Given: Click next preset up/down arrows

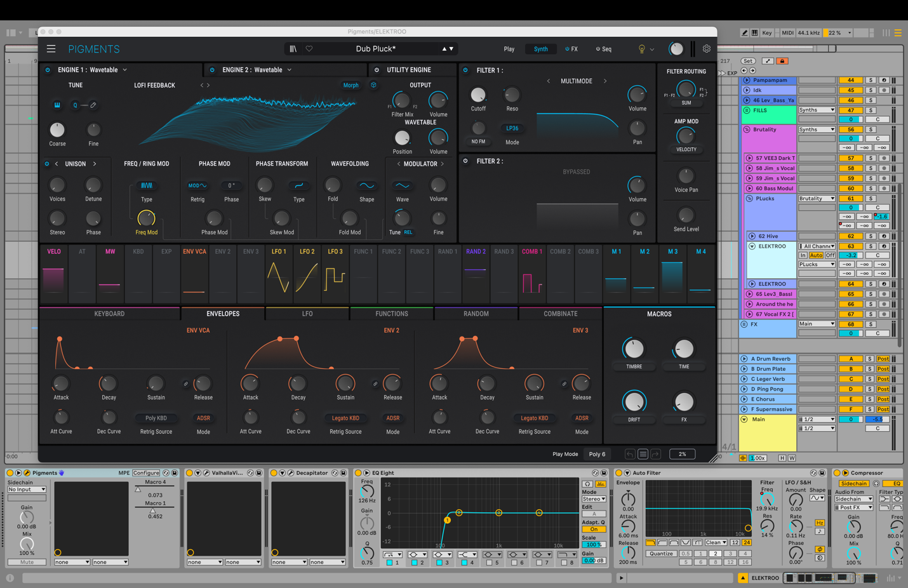Looking at the screenshot, I should 448,49.
